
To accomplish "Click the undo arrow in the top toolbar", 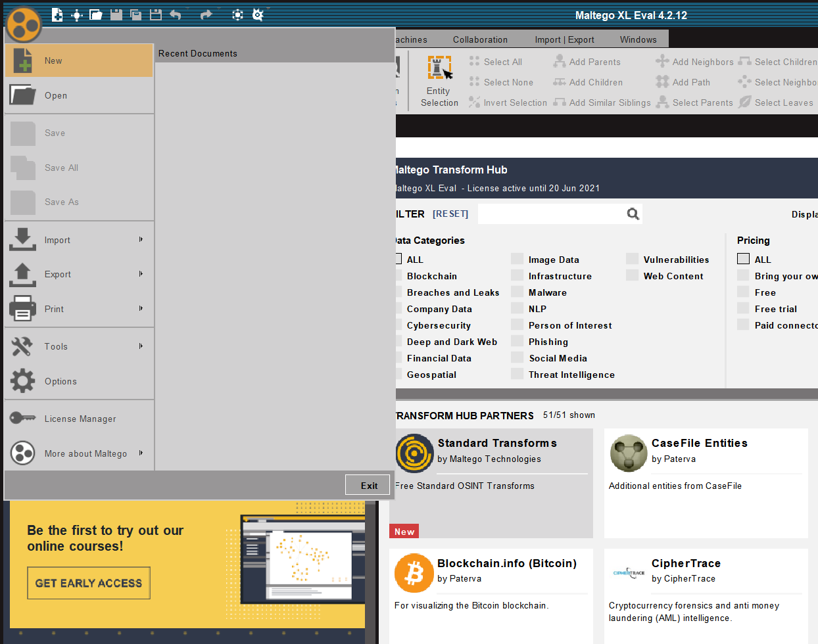I will [176, 14].
